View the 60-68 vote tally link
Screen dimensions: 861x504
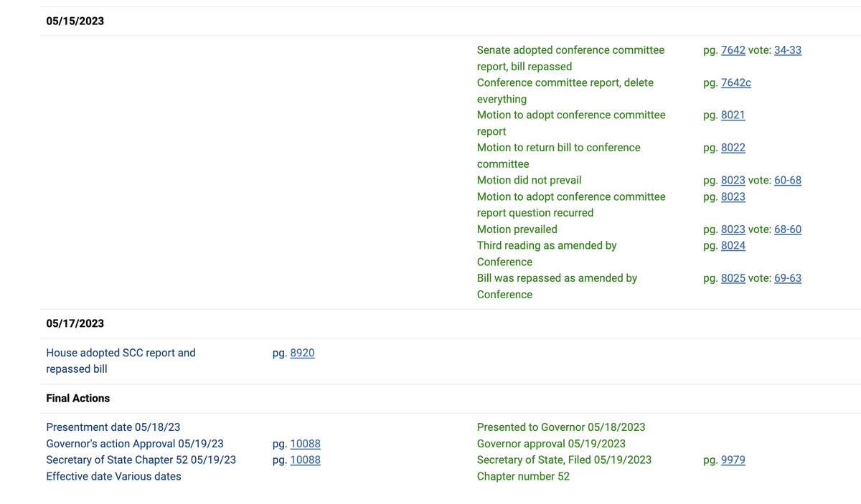pos(788,180)
